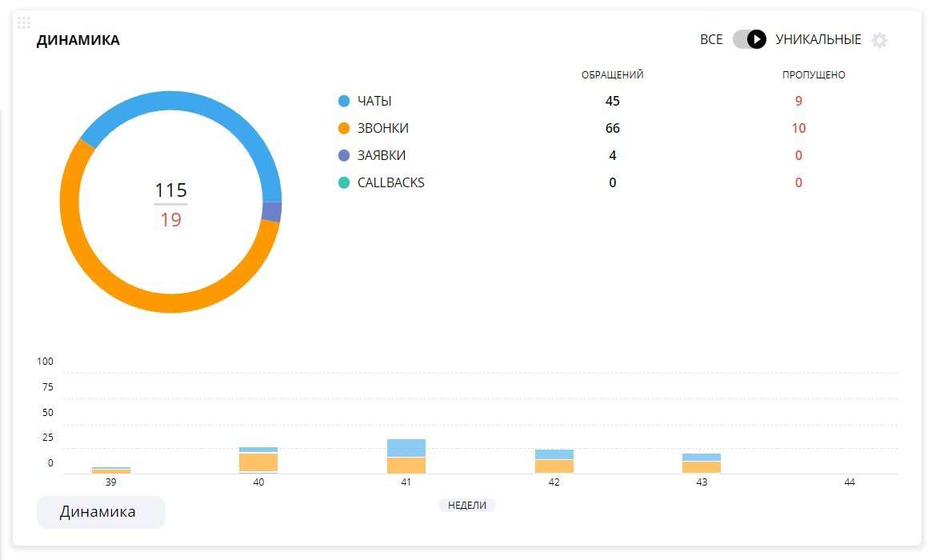Screen dimensions: 936x560
Task: Click the ЗВОНКИ legend label
Action: click(382, 128)
